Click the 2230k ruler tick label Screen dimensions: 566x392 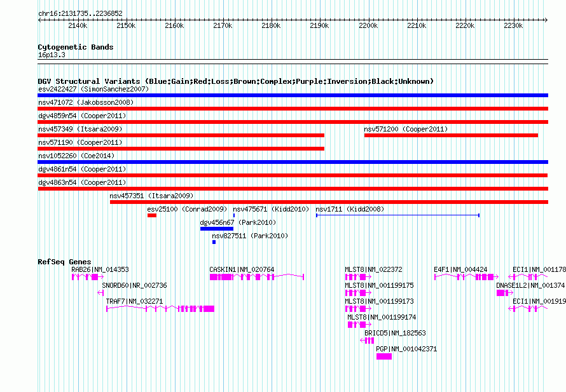(513, 25)
